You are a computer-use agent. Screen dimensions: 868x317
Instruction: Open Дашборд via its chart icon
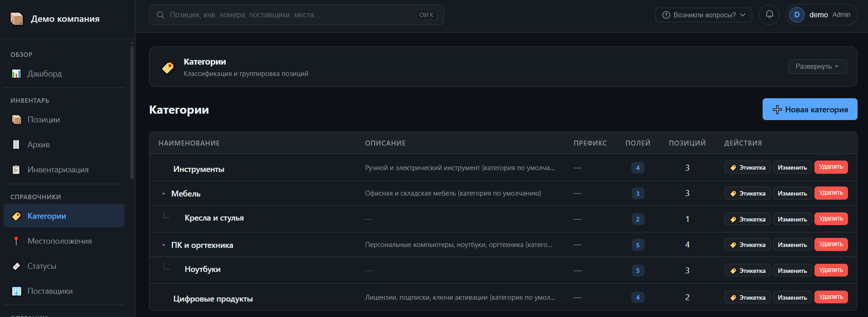(x=16, y=74)
